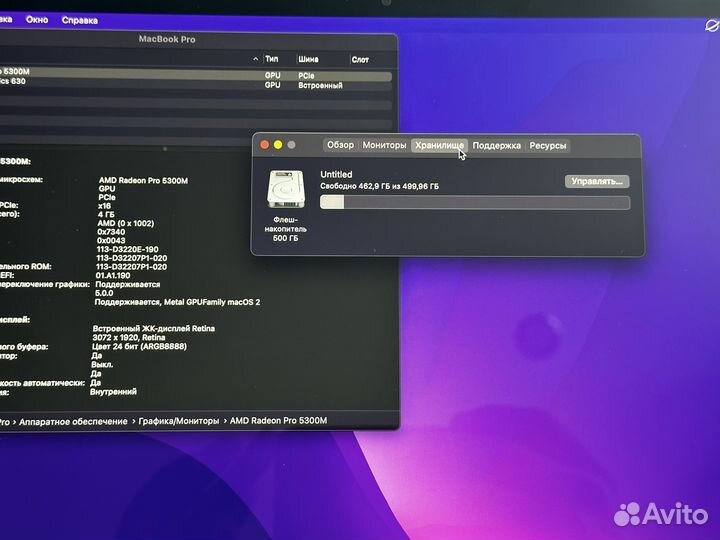Screen dimensions: 720x540
Task: Click the AMD Radeon Pro 5300M chipset value
Action: pyautogui.click(x=143, y=180)
